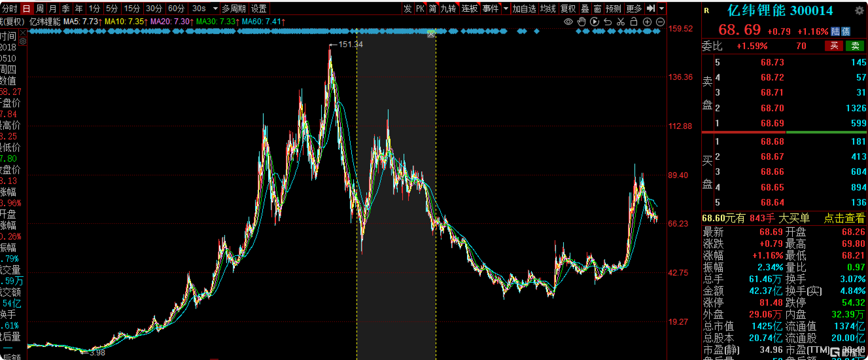Zoom in chart with plus circle
This screenshot has height=360, width=868.
tap(647, 22)
